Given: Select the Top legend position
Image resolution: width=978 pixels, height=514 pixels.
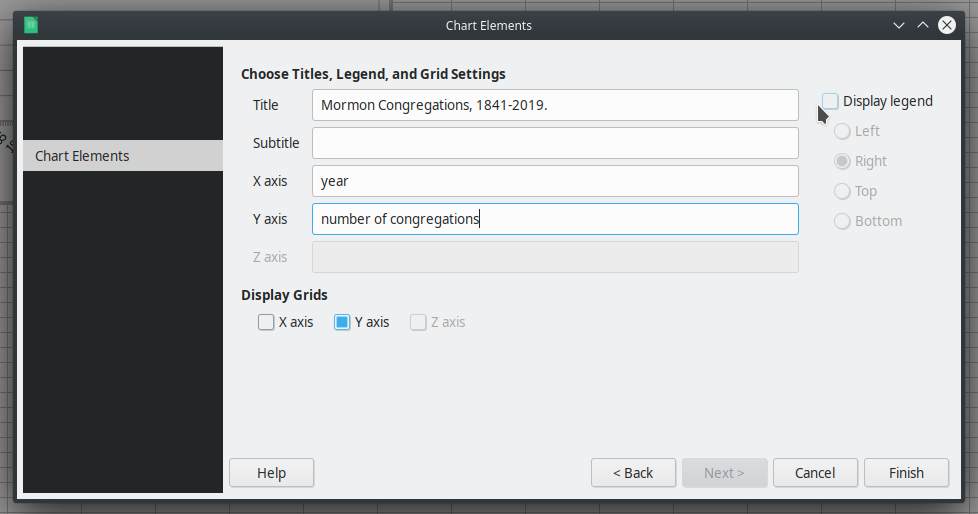Looking at the screenshot, I should 842,191.
